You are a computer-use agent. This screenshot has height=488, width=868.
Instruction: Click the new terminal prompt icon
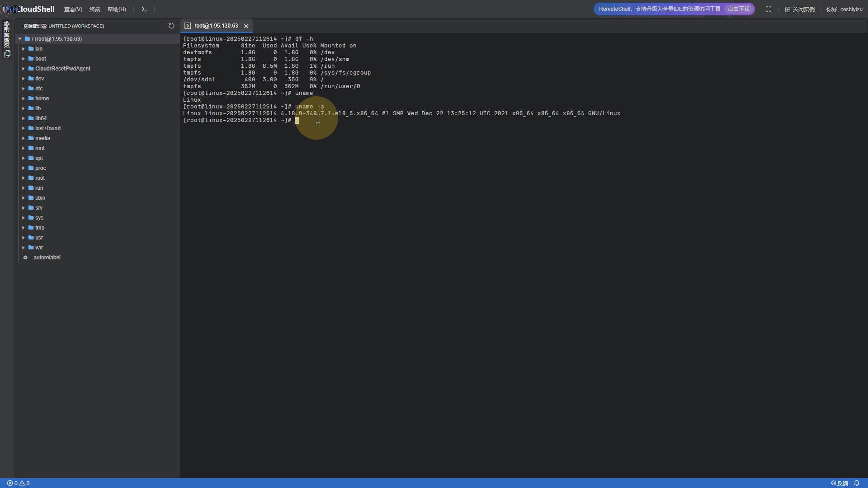(x=144, y=9)
